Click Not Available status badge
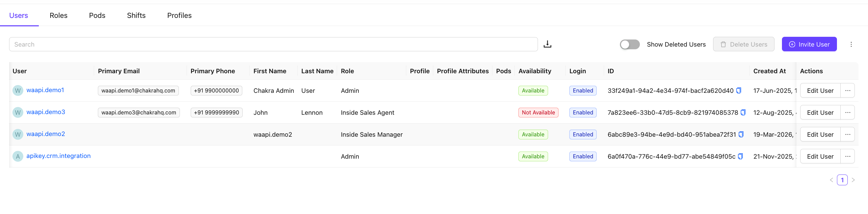868x214 pixels. click(538, 112)
